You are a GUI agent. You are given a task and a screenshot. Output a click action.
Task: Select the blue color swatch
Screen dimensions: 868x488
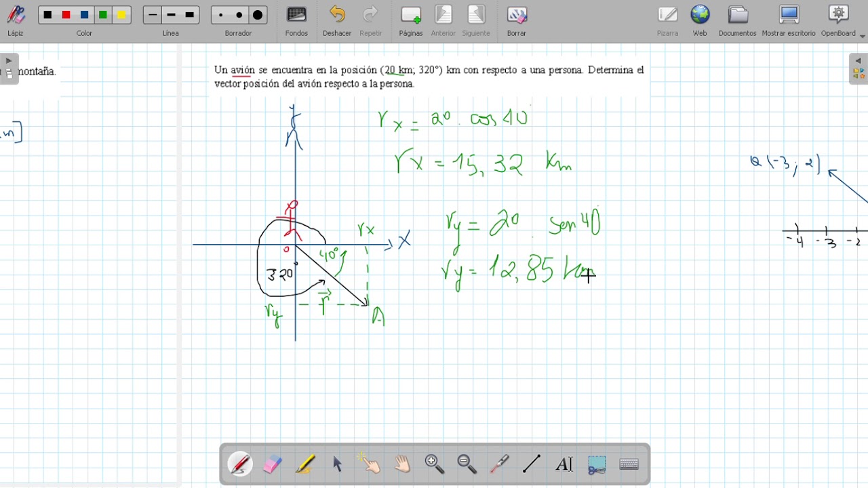click(85, 15)
